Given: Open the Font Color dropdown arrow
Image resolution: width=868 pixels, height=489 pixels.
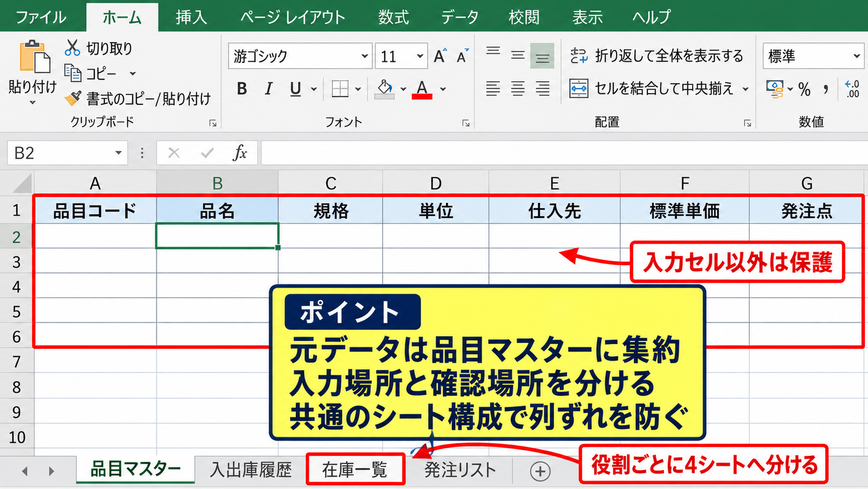Looking at the screenshot, I should 443,89.
